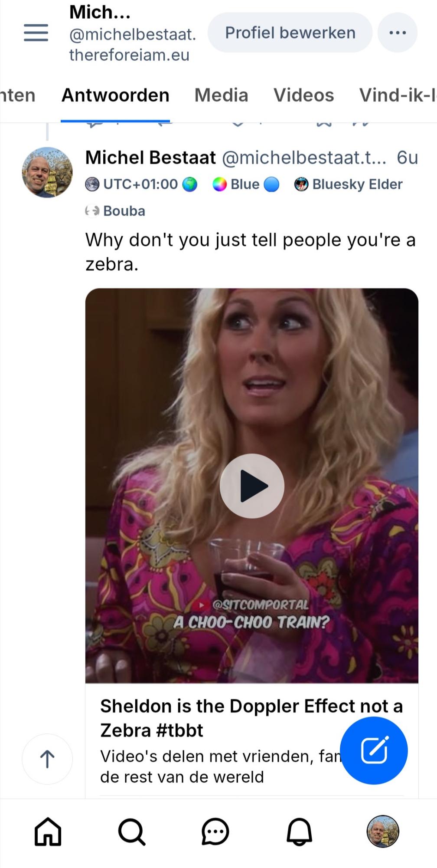
Task: Open the Sheldon is the Doppler Effect link
Action: (251, 718)
